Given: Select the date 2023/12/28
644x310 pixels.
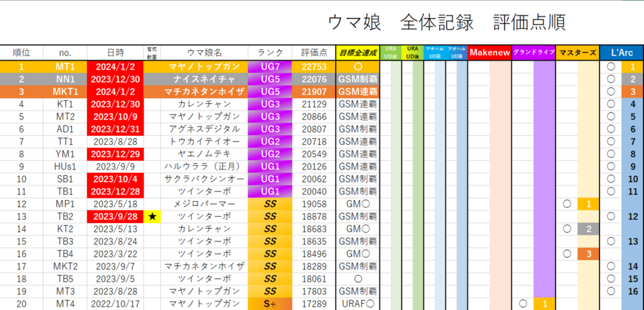Looking at the screenshot, I should pos(115,191).
